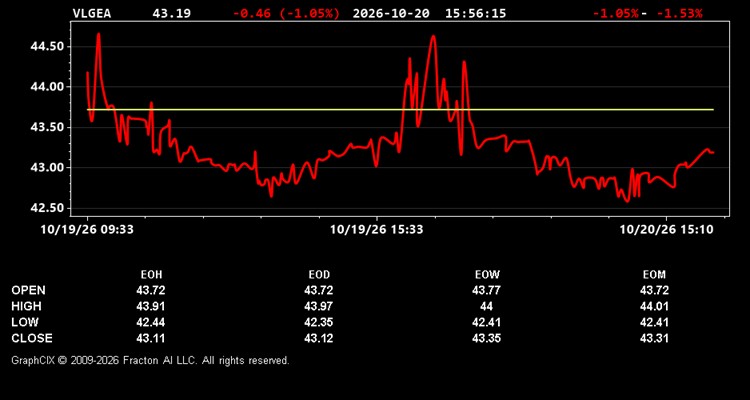Click the 10/20/26 15:10 x-axis label
This screenshot has height=400, width=750.
pyautogui.click(x=666, y=230)
